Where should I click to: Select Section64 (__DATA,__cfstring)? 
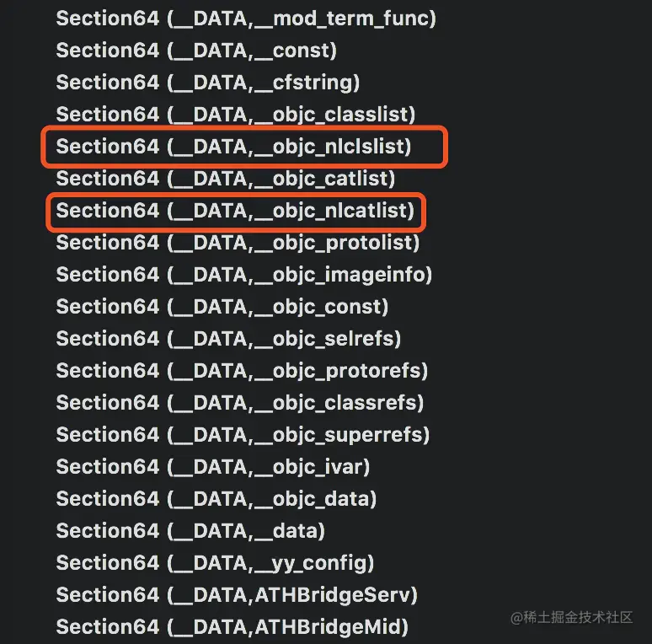208,83
